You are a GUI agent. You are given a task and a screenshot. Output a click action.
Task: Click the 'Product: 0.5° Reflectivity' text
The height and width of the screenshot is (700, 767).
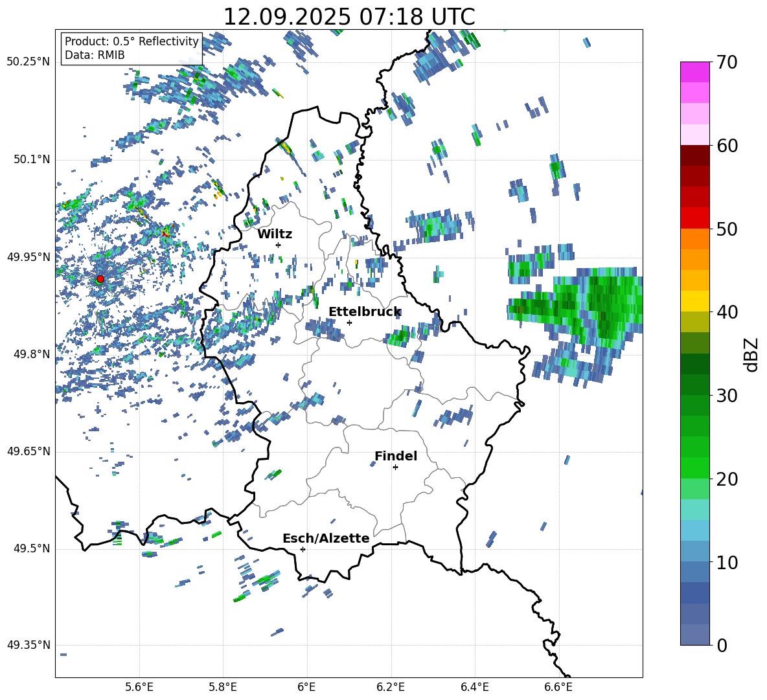pyautogui.click(x=132, y=41)
